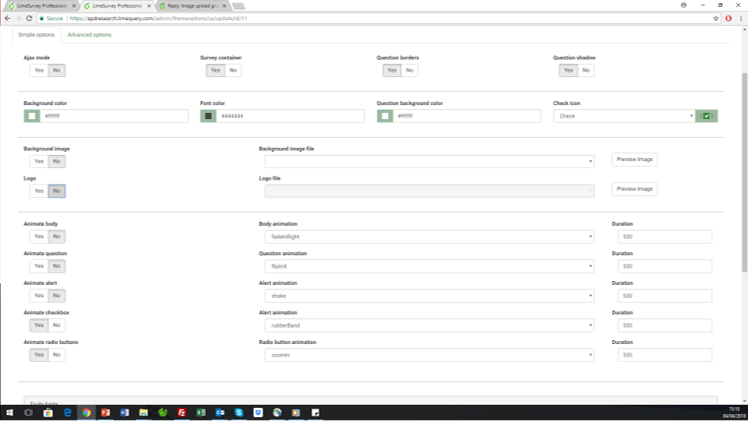748x423 pixels.
Task: Open the Body animation dropdown
Action: [427, 237]
